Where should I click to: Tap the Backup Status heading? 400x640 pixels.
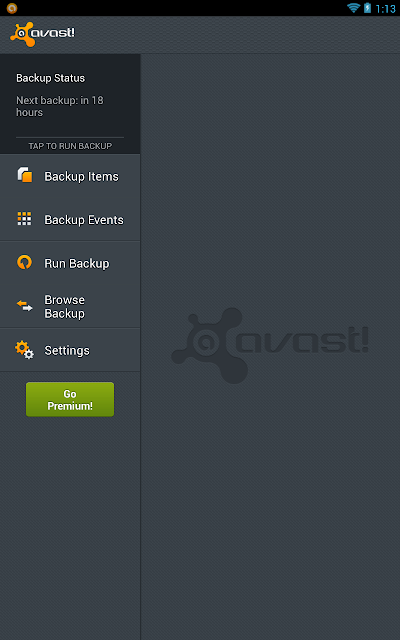51,78
